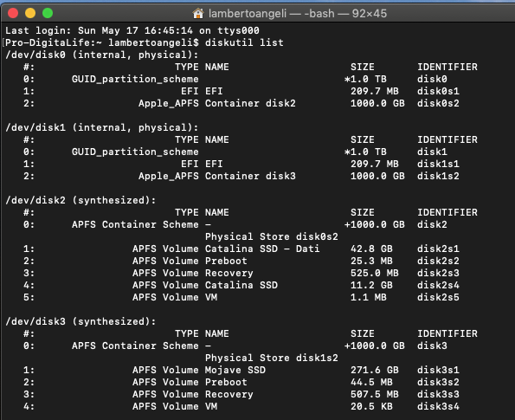Click '*1.0 TB' size in disk0 row

[x=365, y=79]
